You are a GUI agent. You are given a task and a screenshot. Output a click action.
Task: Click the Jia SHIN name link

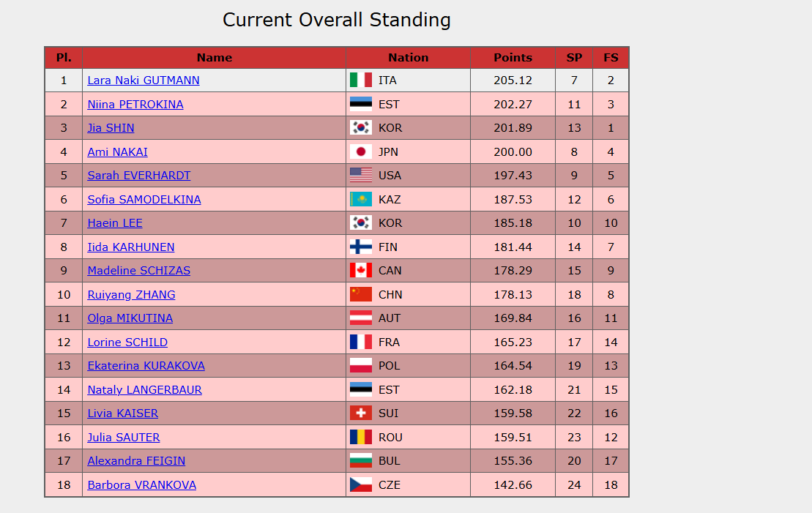pyautogui.click(x=111, y=128)
